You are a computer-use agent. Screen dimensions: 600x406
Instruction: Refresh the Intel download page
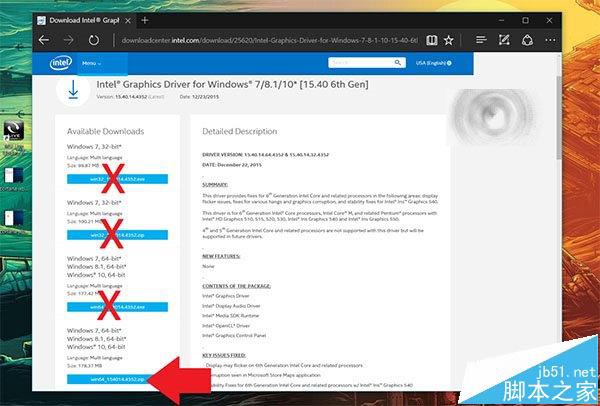point(94,40)
